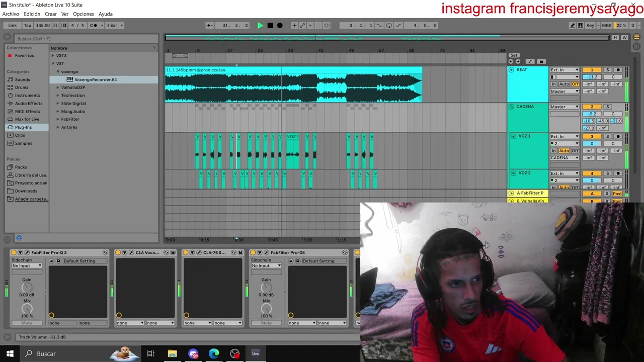Click the lock envelopes icon
The image size is (644, 362).
click(541, 61)
